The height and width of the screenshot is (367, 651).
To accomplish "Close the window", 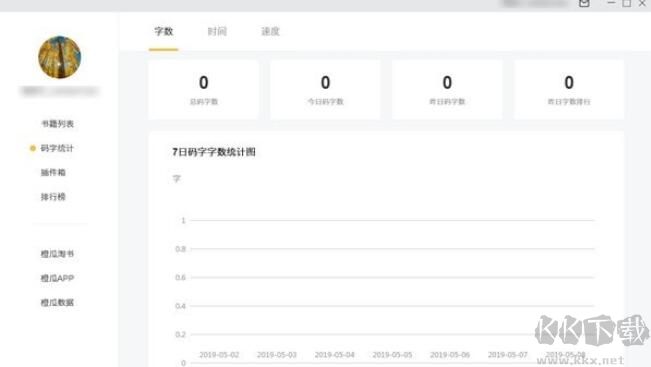I will point(642,3).
